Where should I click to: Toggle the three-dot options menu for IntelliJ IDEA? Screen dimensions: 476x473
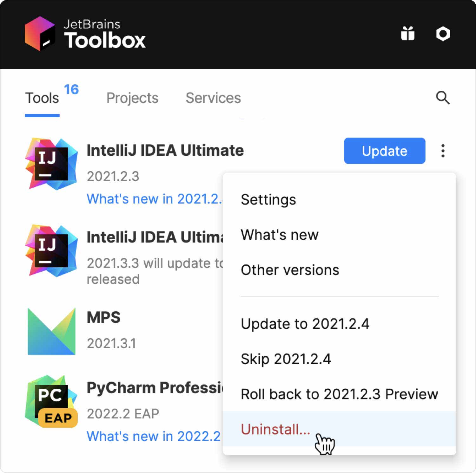443,151
